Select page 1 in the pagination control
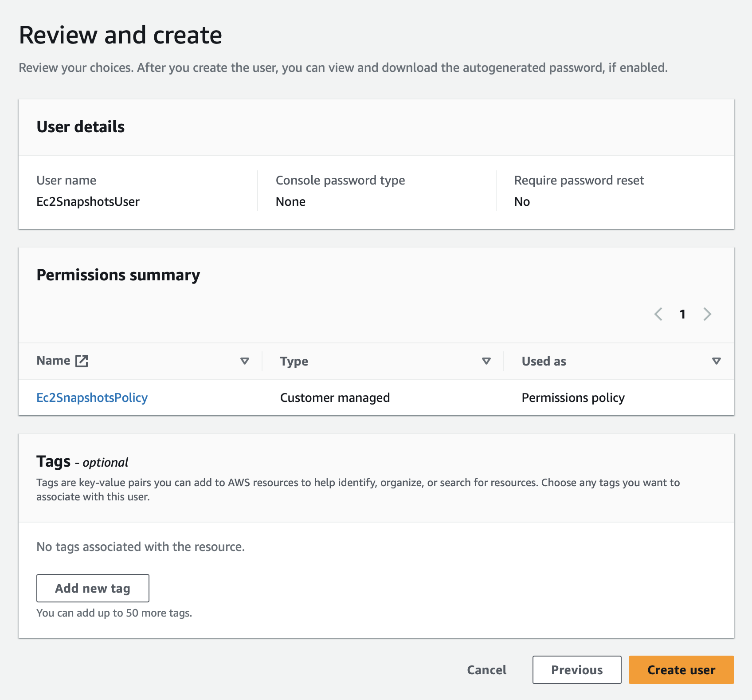752x700 pixels. coord(682,314)
